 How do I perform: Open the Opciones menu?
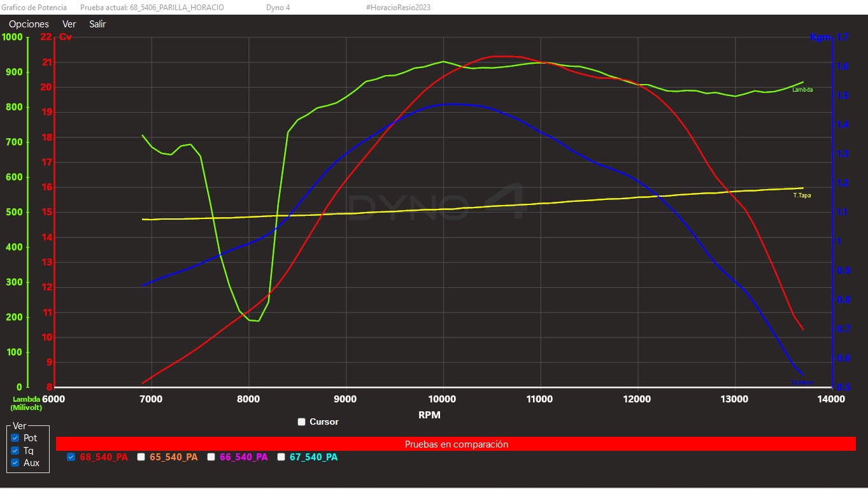29,24
